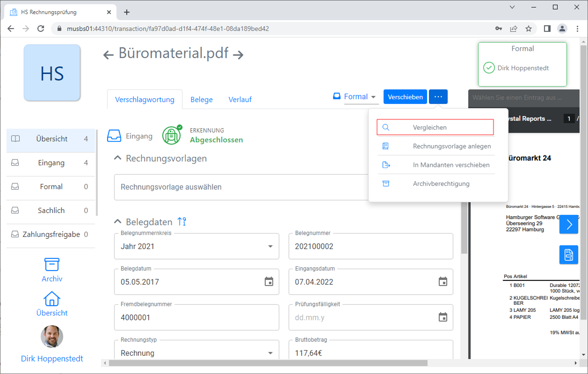Click the blue right chevron in preview
Screen dimensions: 588x374
[569, 224]
